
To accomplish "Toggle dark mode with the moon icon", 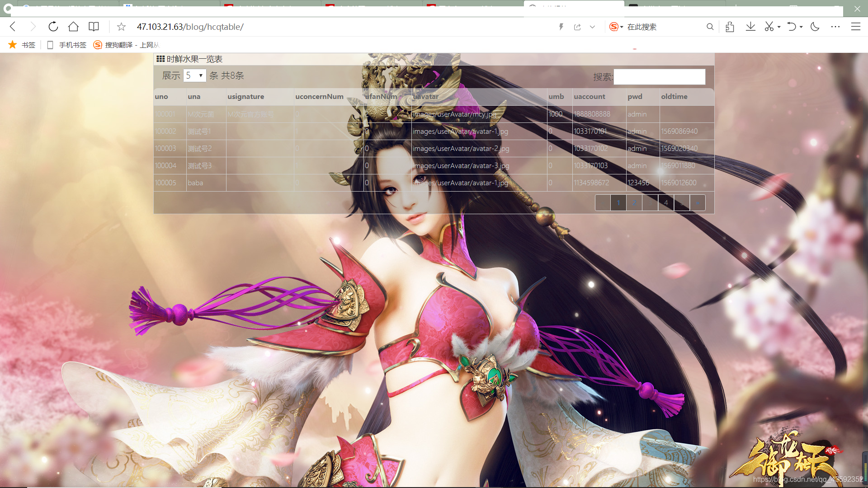I will coord(815,27).
